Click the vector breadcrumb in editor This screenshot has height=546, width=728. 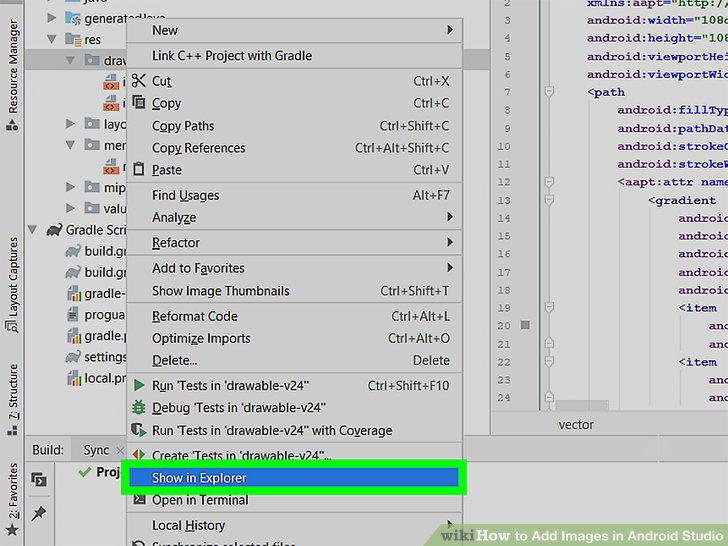pos(576,425)
